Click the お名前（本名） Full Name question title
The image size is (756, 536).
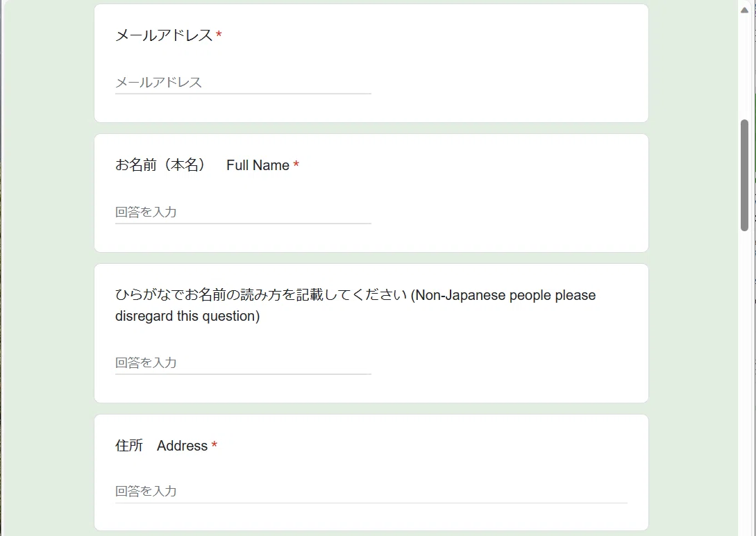tap(203, 165)
